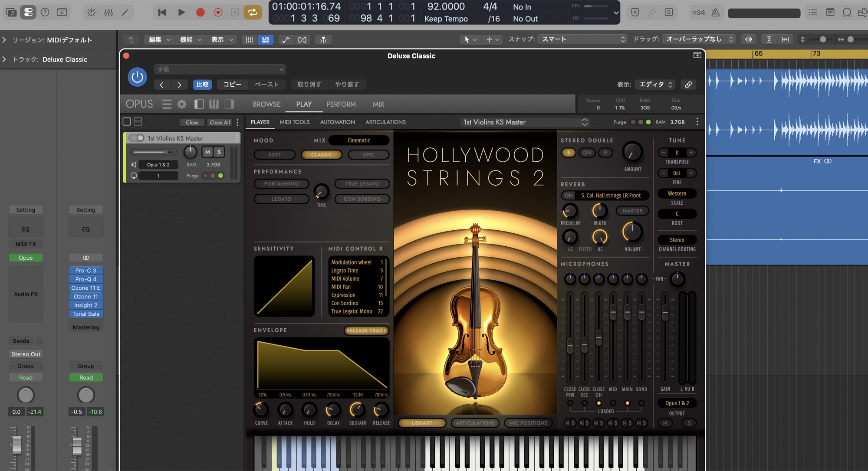Toggle OPUS keyboard display icon

coord(214,104)
